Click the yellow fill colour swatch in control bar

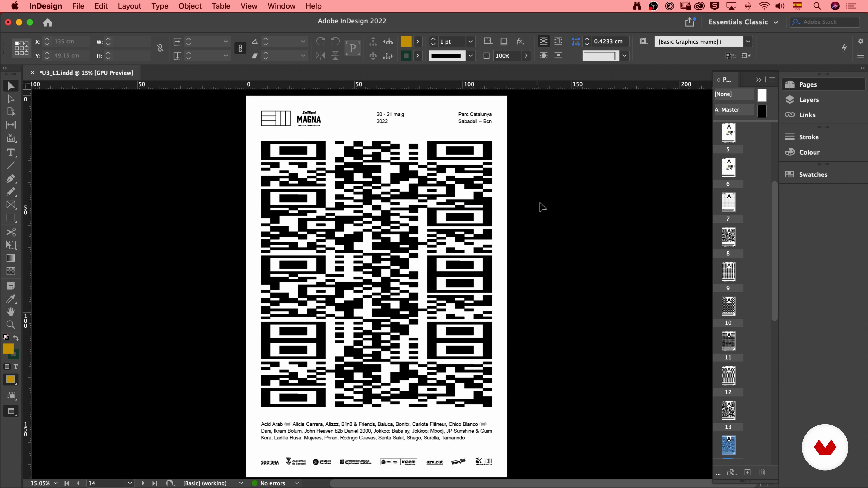(x=406, y=41)
